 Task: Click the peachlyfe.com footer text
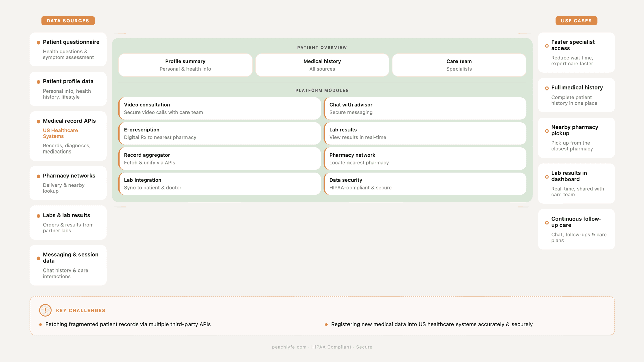coord(289,347)
